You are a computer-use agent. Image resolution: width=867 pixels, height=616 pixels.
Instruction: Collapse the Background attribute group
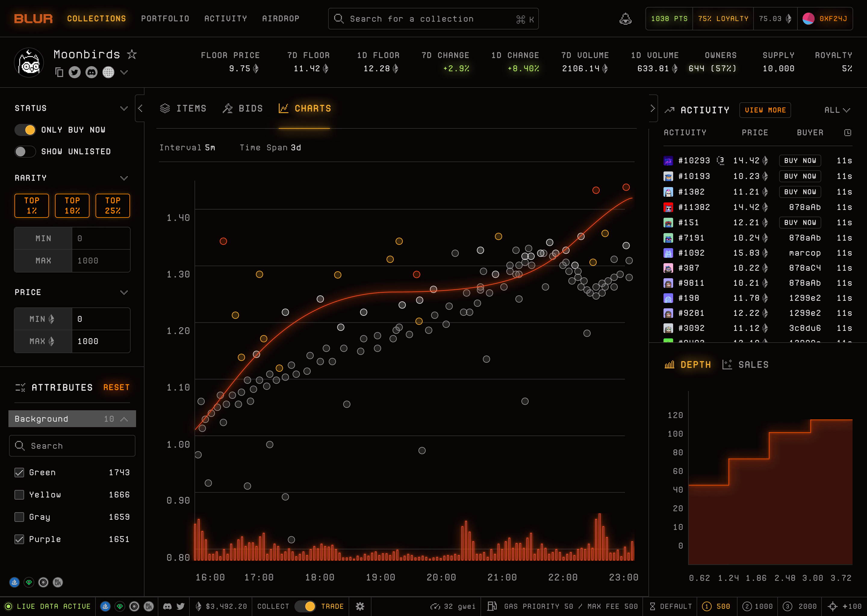tap(124, 419)
